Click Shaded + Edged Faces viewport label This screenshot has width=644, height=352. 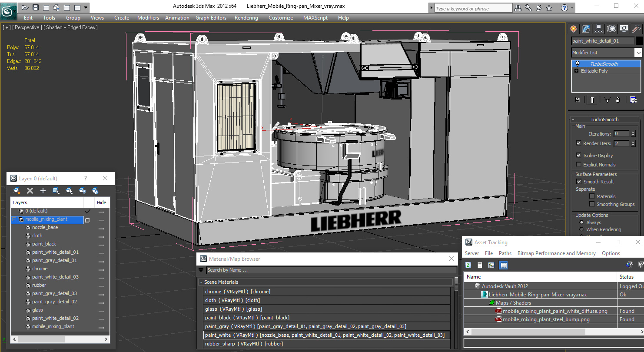(x=71, y=27)
